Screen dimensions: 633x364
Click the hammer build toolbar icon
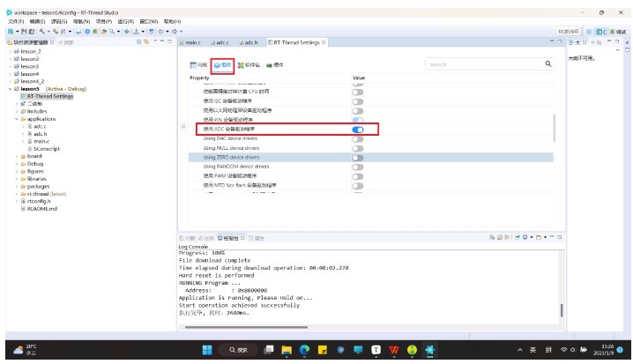click(42, 32)
